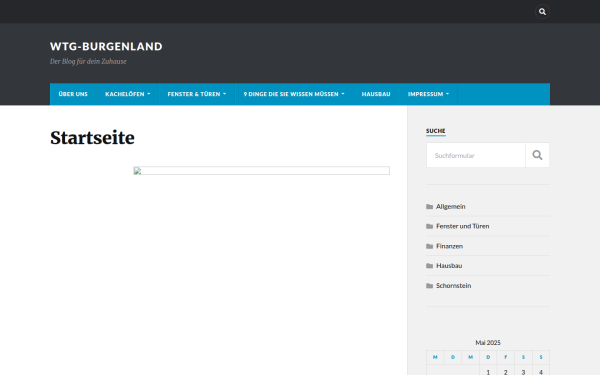Click the folder icon beside Finanzen
Screen dimensions: 600x375
429,246
